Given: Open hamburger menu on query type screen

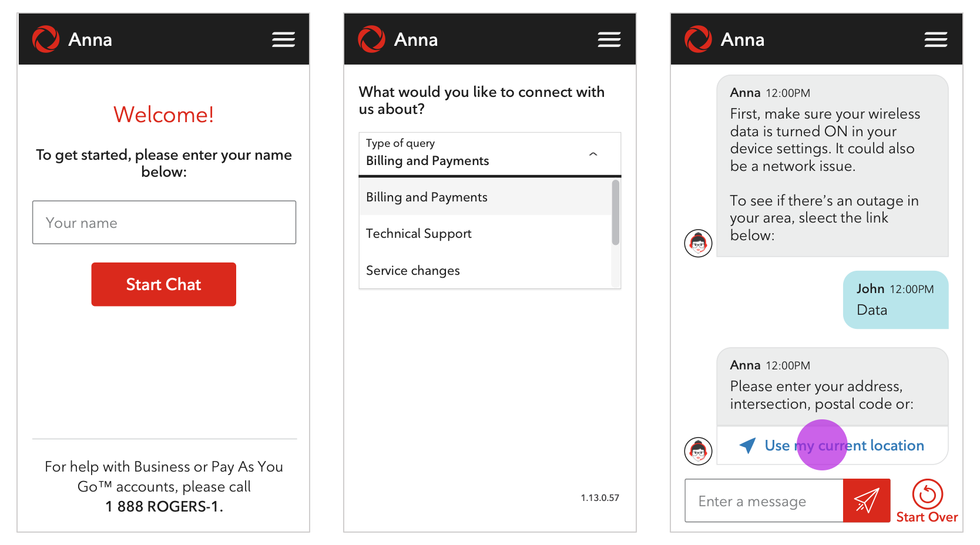Looking at the screenshot, I should pos(609,40).
